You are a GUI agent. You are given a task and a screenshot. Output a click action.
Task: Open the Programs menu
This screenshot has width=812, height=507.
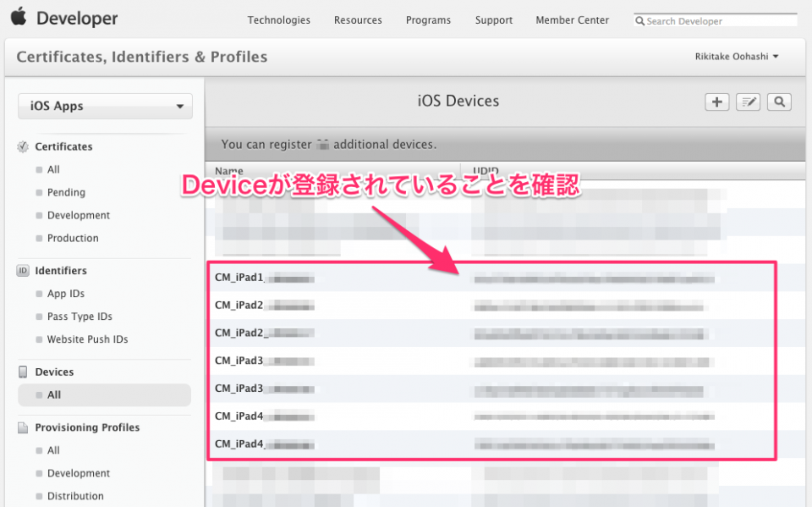[428, 20]
